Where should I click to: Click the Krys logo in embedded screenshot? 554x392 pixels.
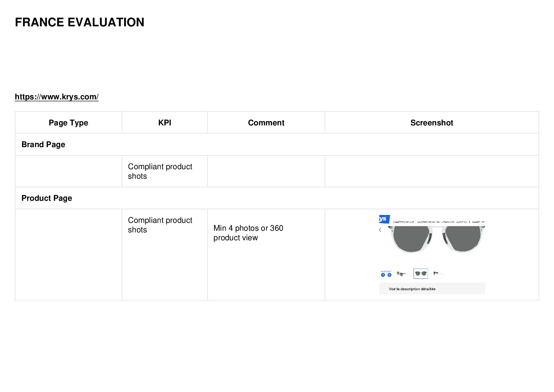(384, 219)
